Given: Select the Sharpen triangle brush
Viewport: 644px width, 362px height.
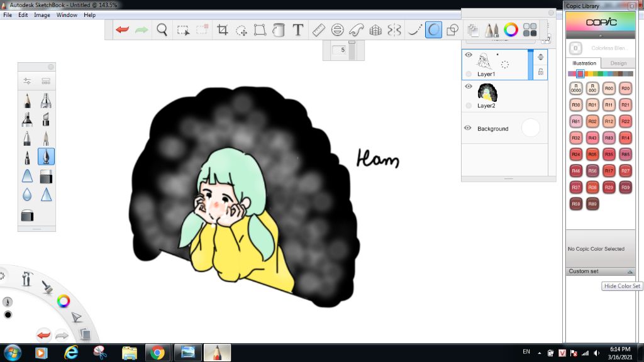Looking at the screenshot, I should pyautogui.click(x=46, y=195).
